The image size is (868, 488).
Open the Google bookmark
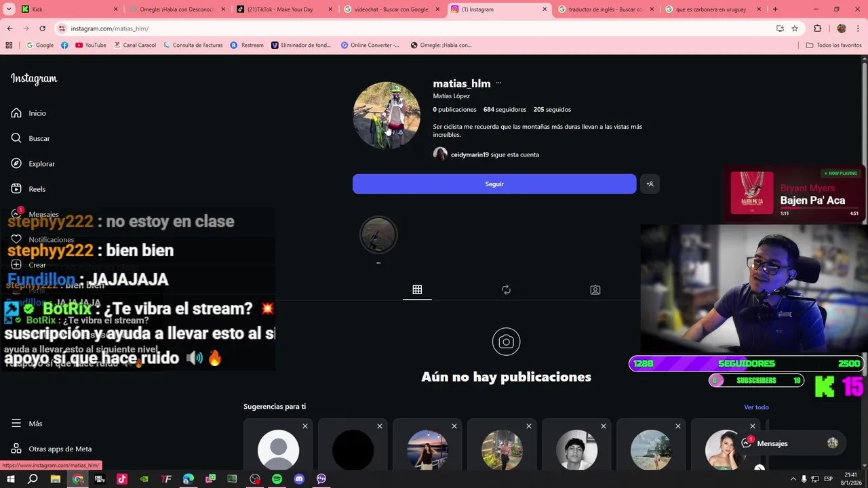point(39,45)
